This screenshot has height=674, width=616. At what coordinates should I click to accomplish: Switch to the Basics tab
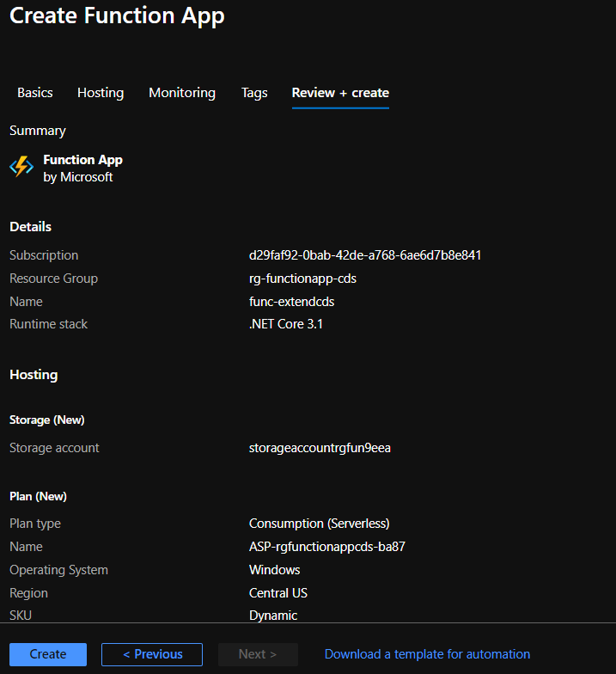[x=35, y=93]
